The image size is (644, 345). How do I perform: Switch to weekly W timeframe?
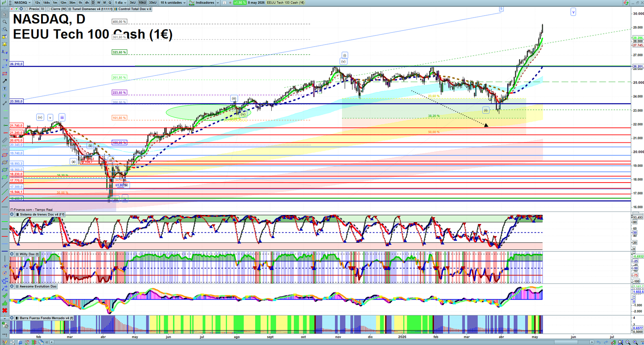99,2
